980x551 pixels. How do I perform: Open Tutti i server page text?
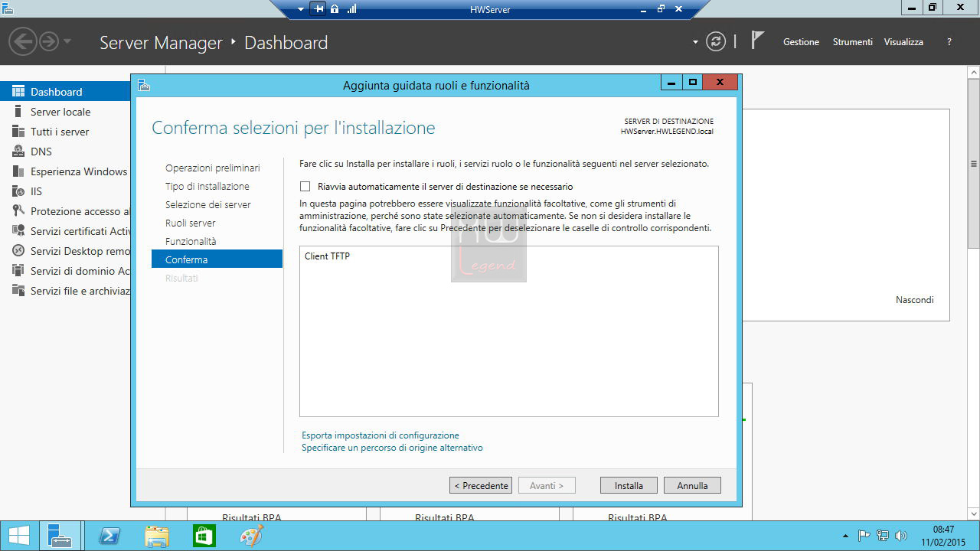(60, 132)
